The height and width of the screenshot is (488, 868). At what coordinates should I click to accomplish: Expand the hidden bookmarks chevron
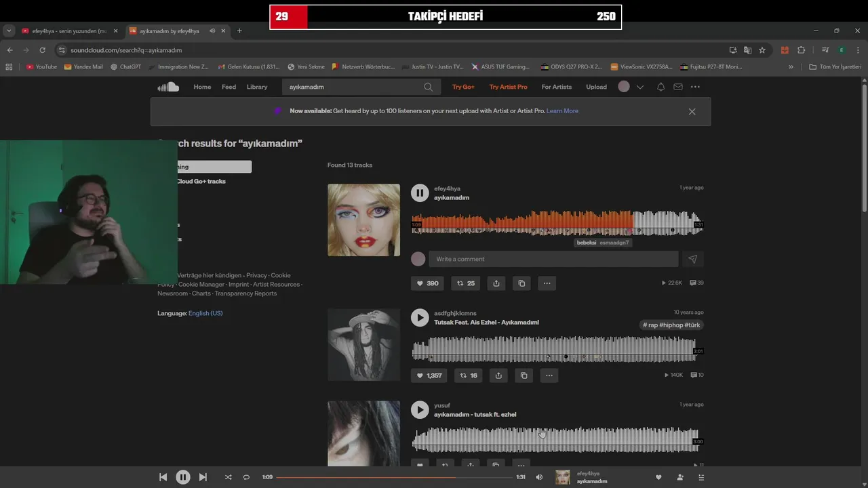coord(791,67)
